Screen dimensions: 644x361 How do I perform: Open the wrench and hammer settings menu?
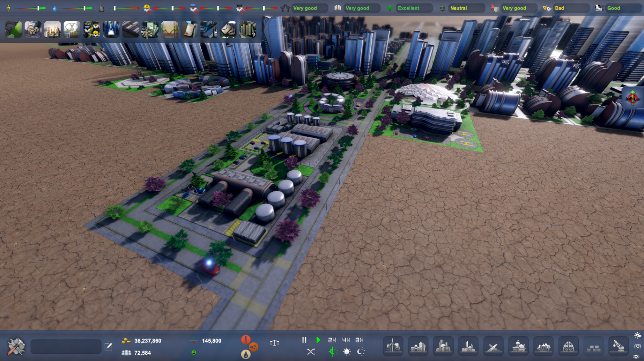16,347
